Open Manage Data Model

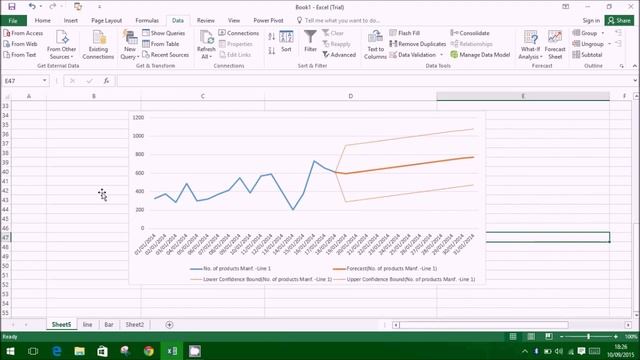pyautogui.click(x=480, y=54)
